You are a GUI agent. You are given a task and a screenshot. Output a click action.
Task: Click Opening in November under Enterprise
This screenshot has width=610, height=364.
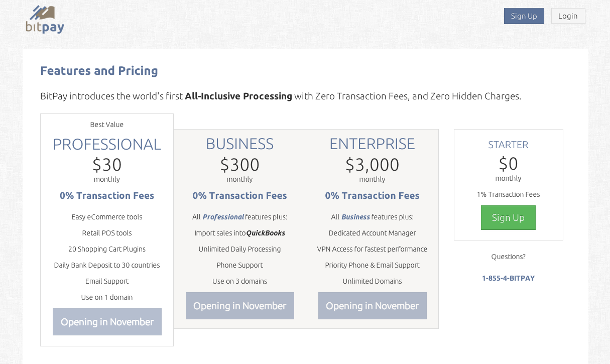pos(372,305)
